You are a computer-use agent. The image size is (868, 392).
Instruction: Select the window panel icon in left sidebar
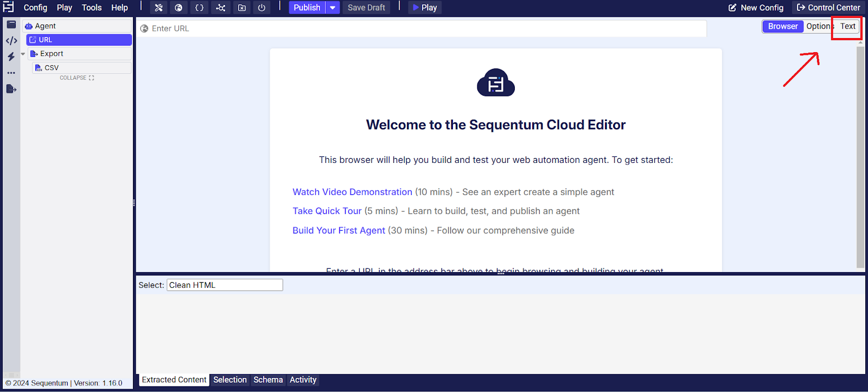(x=11, y=24)
